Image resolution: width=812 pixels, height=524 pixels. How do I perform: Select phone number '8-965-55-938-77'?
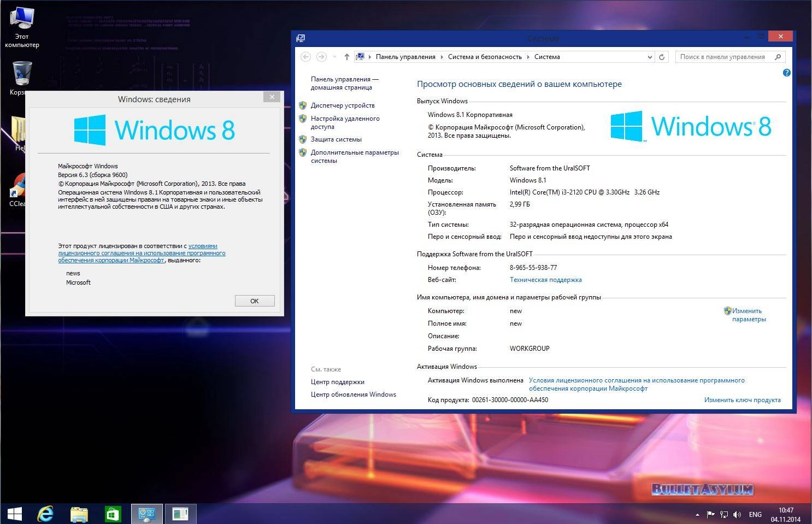click(x=533, y=268)
